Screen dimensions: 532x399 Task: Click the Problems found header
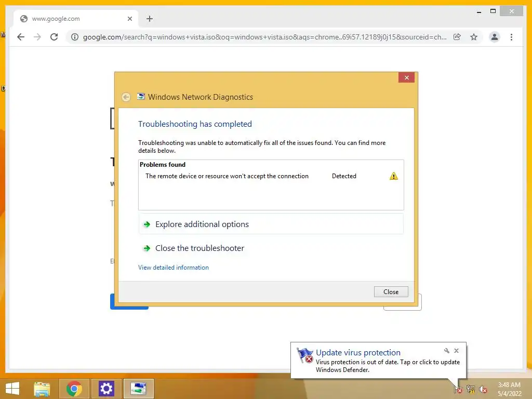click(x=163, y=165)
